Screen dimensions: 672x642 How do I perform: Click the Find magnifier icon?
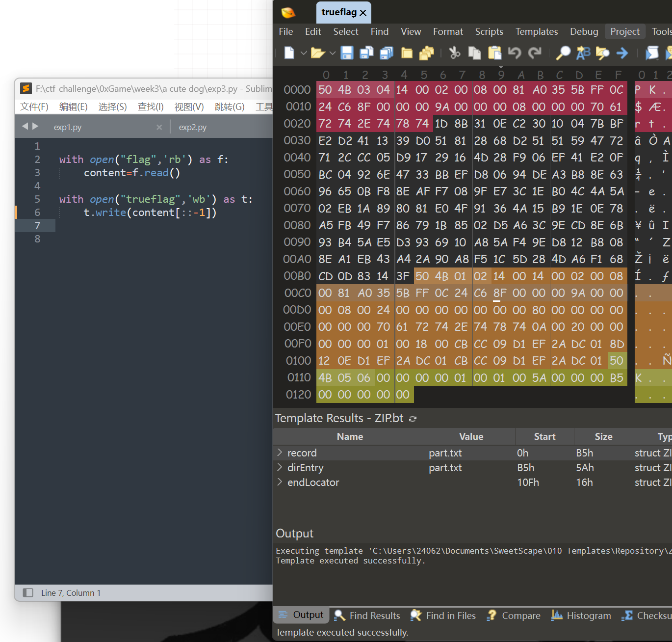[563, 53]
